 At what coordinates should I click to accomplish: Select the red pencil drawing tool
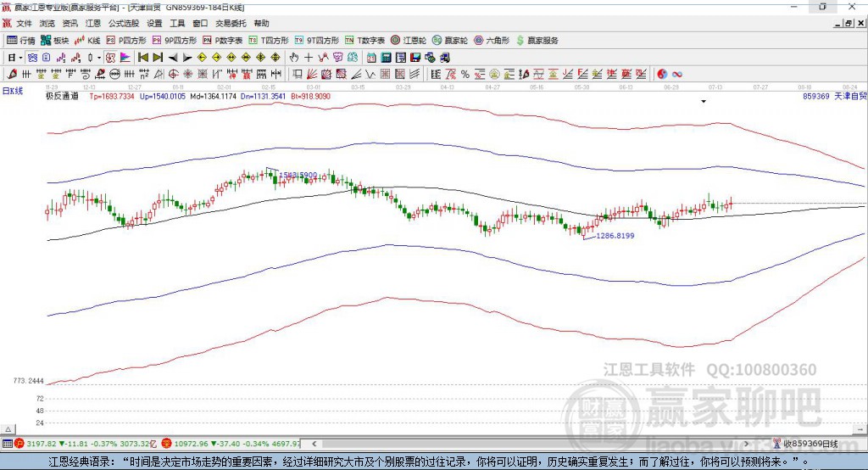click(x=12, y=75)
